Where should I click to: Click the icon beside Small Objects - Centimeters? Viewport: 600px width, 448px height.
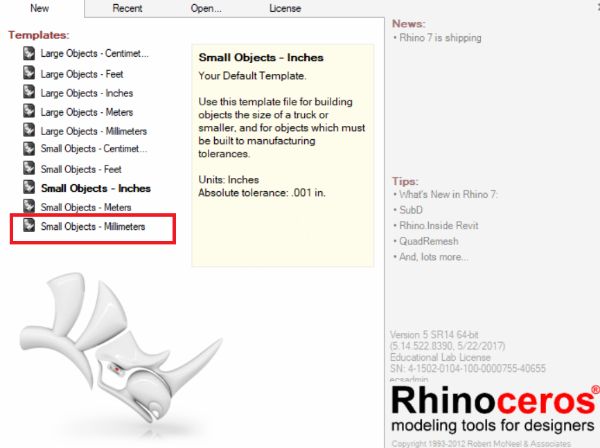pos(29,148)
